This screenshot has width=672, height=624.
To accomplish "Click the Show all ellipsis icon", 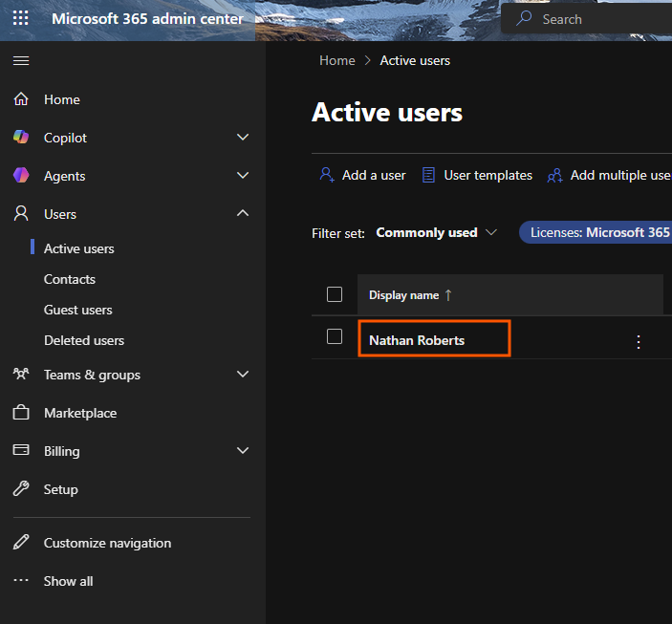I will pyautogui.click(x=21, y=580).
